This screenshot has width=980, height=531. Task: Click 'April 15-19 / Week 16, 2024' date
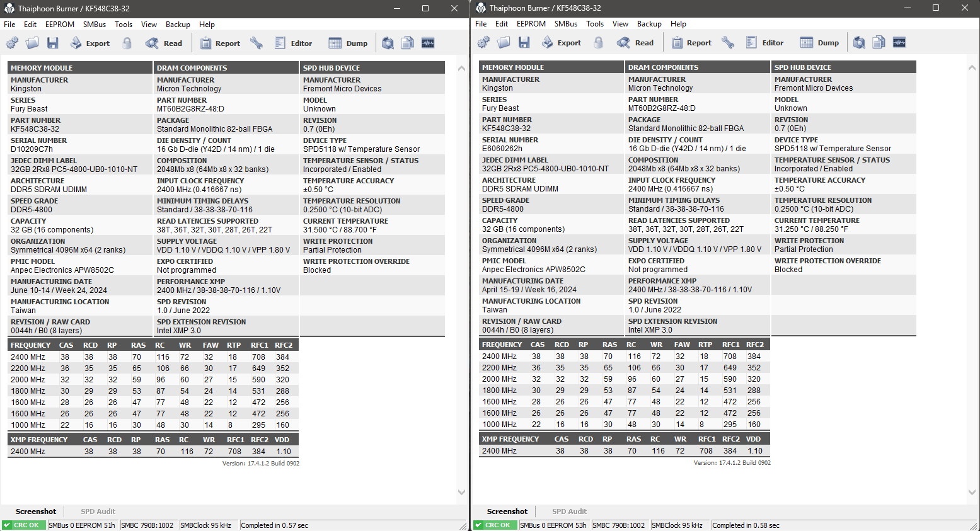click(x=529, y=290)
